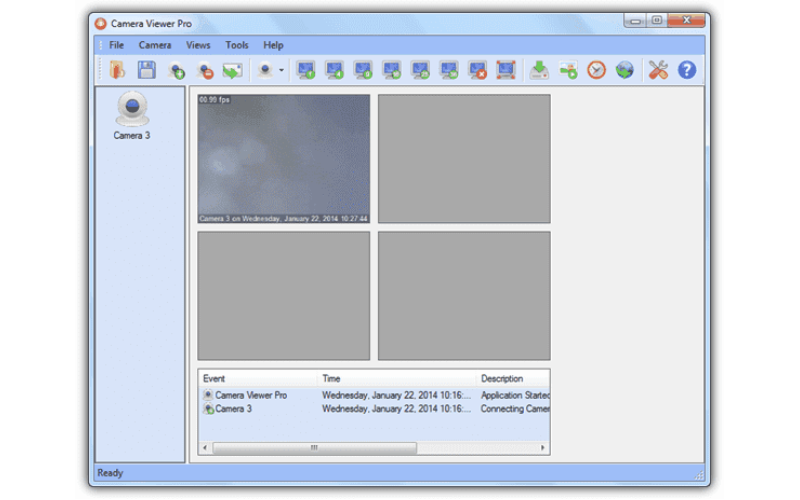This screenshot has height=500, width=800.
Task: Switch to 25 camera view layout
Action: (420, 70)
